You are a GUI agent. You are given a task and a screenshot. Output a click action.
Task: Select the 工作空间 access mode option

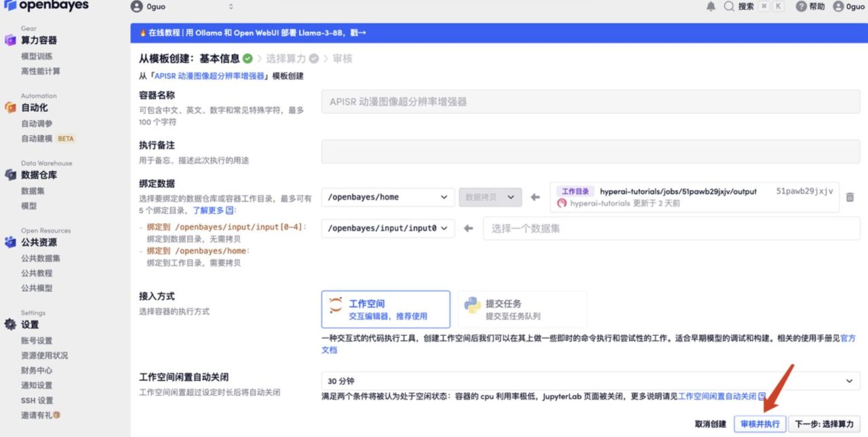tap(385, 309)
